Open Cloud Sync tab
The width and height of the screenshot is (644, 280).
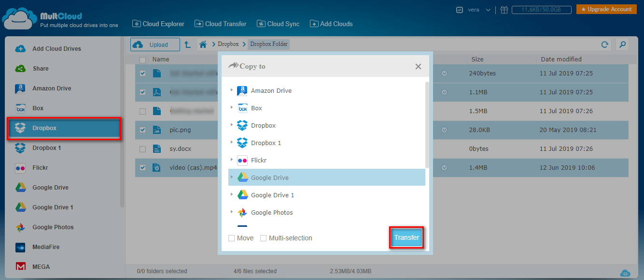pos(278,24)
